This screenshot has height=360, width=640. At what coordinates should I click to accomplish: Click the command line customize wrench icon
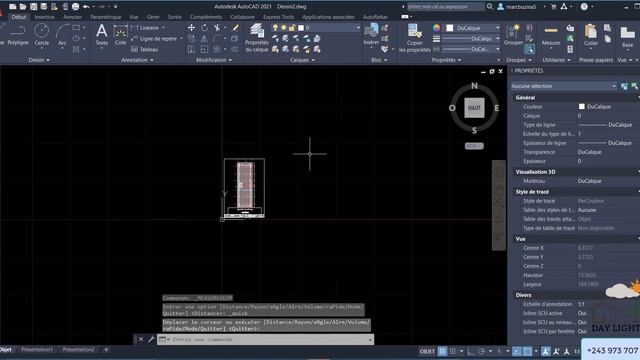pos(151,339)
